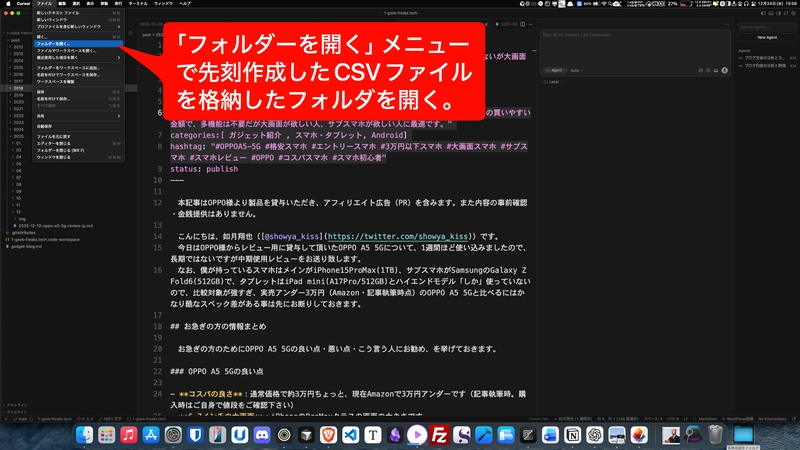Open ChatGPT app in the Dock

(594, 435)
